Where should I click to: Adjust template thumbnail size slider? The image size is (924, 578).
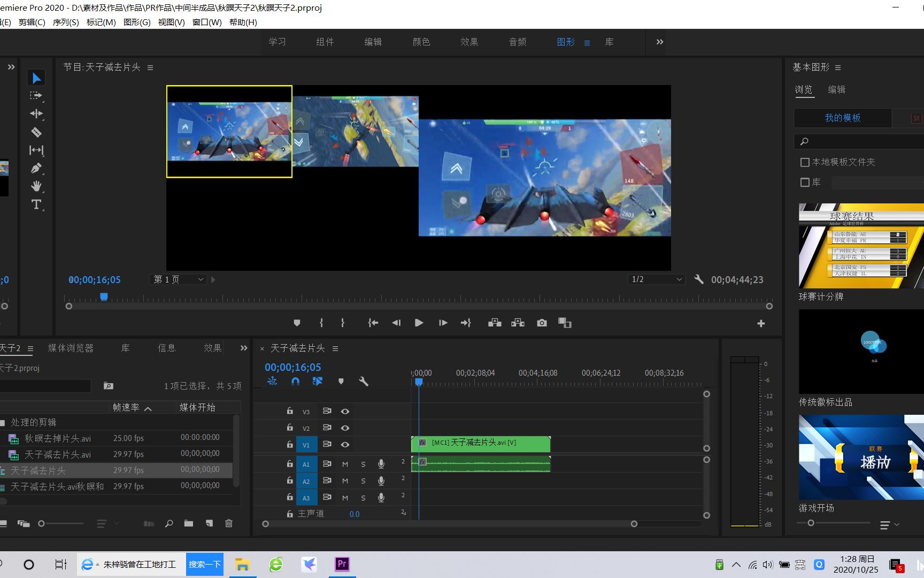tap(811, 523)
